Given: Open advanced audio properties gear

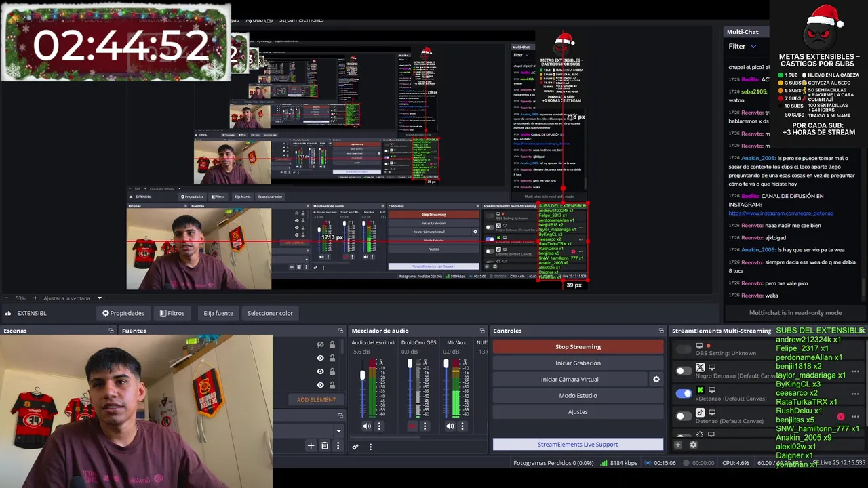Looking at the screenshot, I should coord(355,447).
